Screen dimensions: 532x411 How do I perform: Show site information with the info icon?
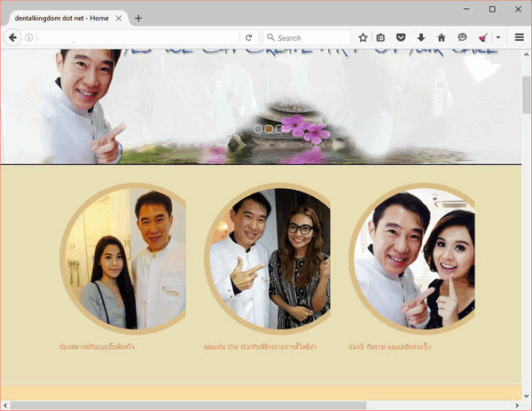tap(29, 38)
